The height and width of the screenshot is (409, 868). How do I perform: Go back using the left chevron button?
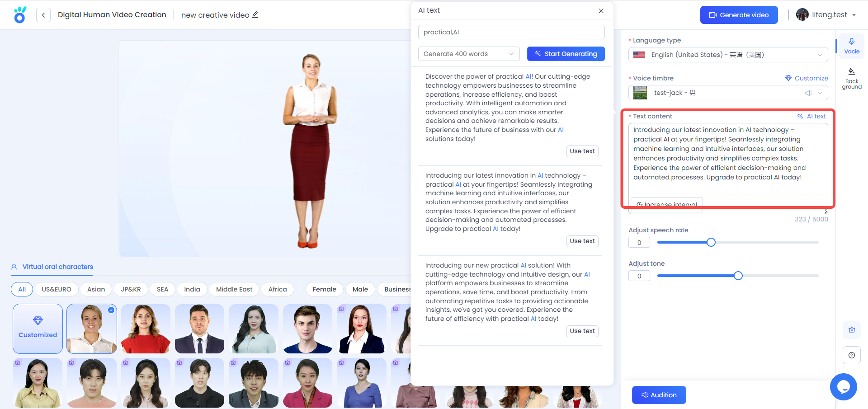click(43, 15)
